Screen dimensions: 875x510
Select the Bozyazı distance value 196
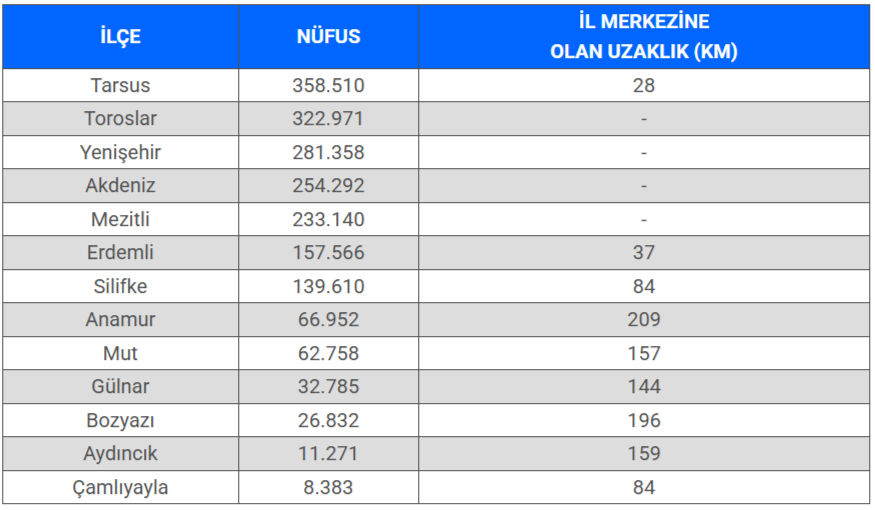point(644,420)
